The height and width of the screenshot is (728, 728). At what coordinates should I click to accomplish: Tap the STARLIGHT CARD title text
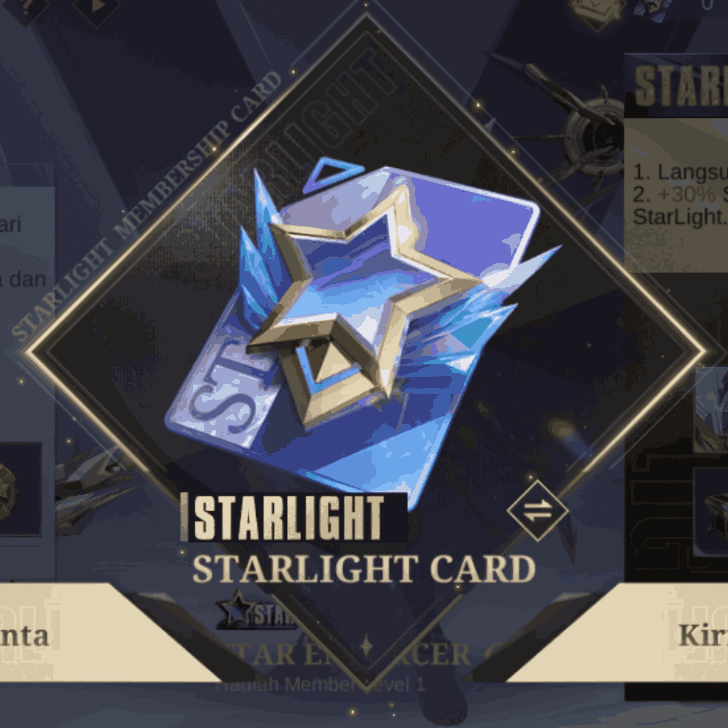point(364,569)
